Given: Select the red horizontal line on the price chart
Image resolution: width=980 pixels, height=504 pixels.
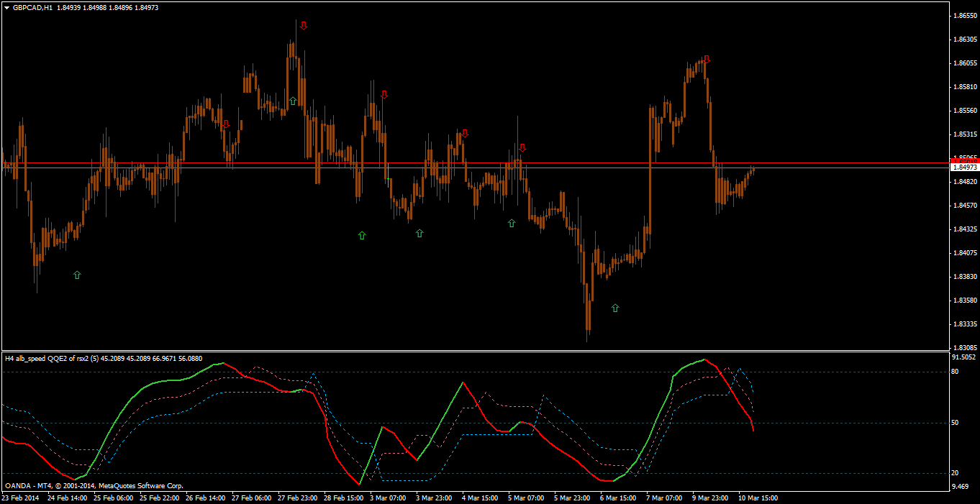Looking at the screenshot, I should point(474,163).
